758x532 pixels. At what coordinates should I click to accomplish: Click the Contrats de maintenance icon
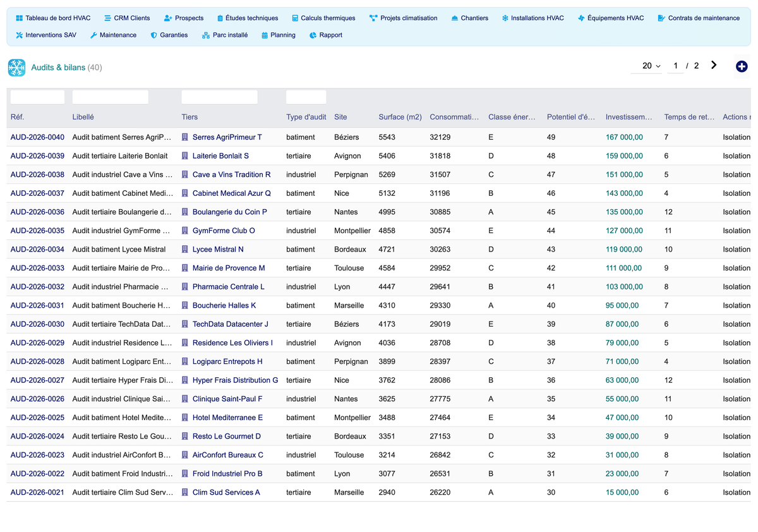[x=661, y=18]
